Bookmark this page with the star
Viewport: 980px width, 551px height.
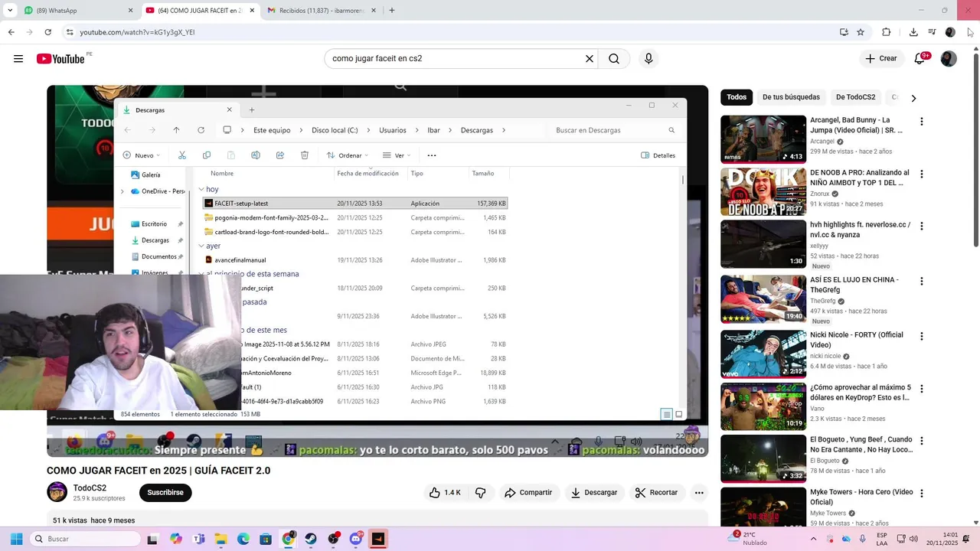(x=861, y=32)
